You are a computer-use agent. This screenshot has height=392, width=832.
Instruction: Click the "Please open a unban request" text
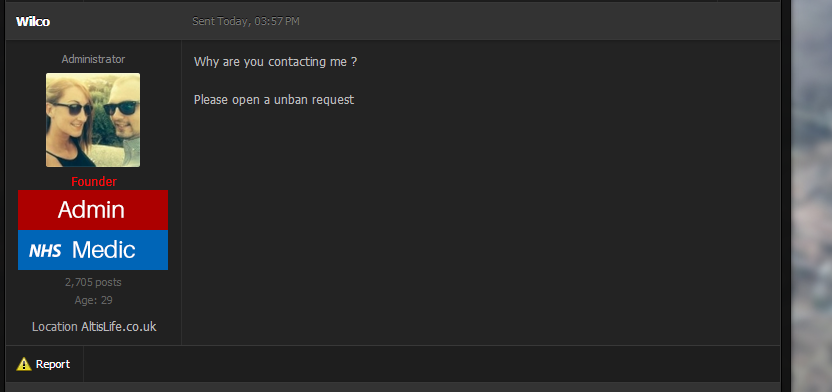274,100
